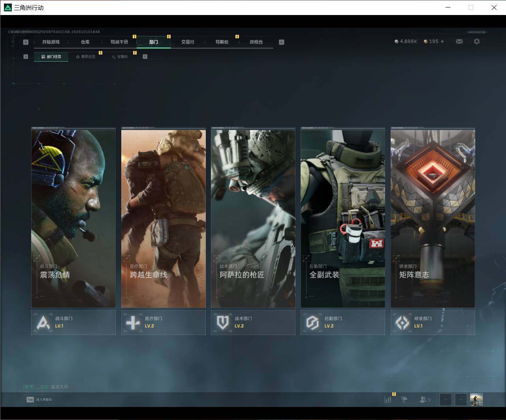
Task: Open the mail envelope icon
Action: 459,41
